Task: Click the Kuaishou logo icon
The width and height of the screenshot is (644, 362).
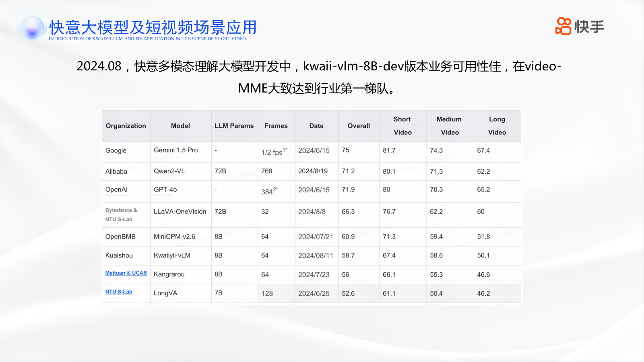Action: pos(563,27)
